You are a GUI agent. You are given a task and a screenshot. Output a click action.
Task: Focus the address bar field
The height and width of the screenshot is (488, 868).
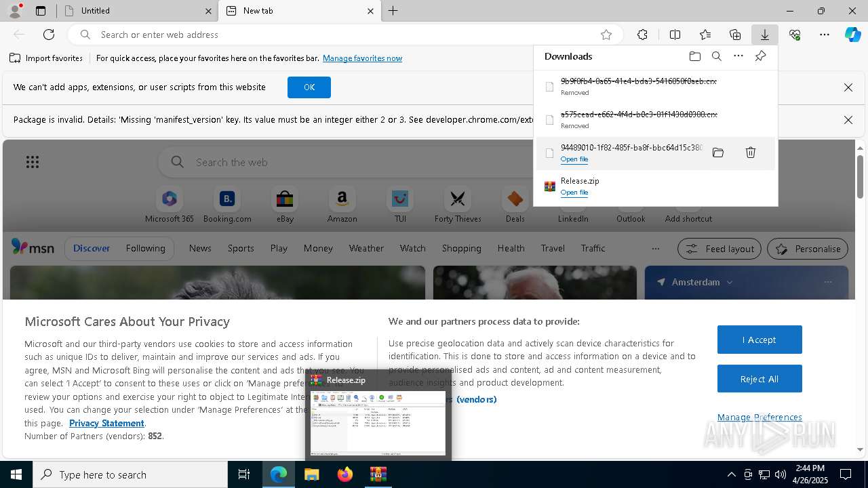[x=346, y=35]
